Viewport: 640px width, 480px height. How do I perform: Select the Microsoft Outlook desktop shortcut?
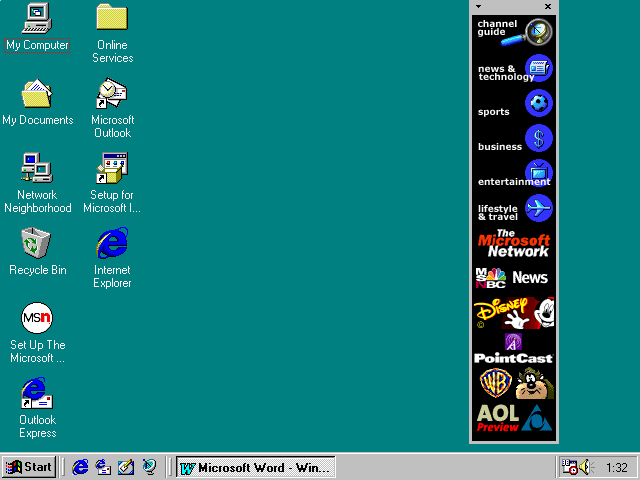click(x=112, y=93)
